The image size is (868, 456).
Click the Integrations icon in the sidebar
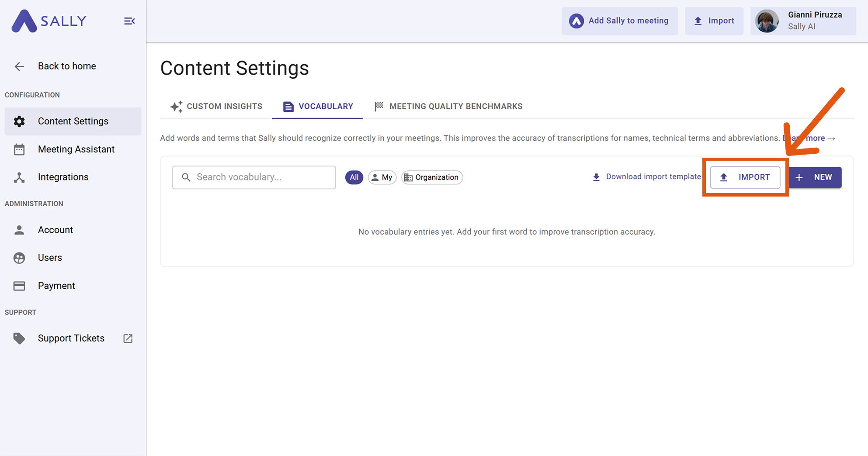point(19,177)
